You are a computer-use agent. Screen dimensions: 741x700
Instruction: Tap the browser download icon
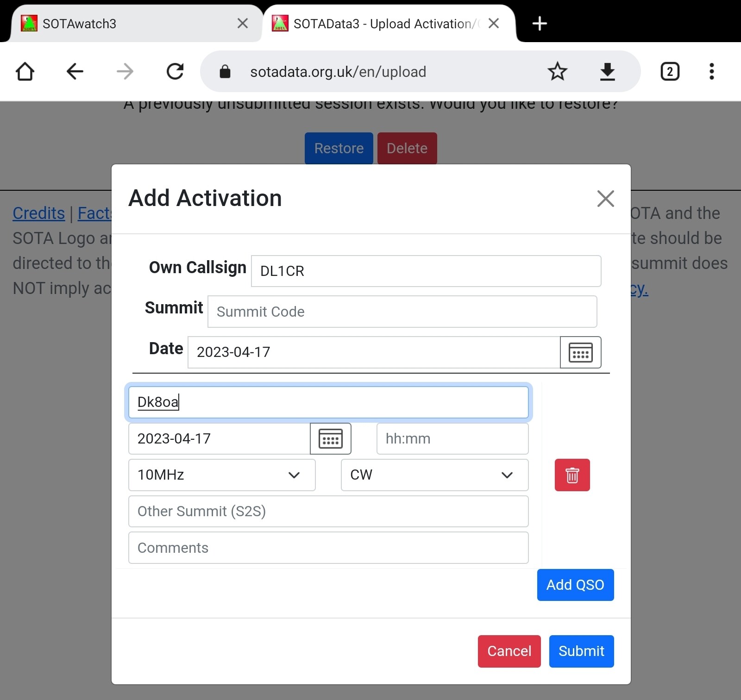click(x=607, y=72)
